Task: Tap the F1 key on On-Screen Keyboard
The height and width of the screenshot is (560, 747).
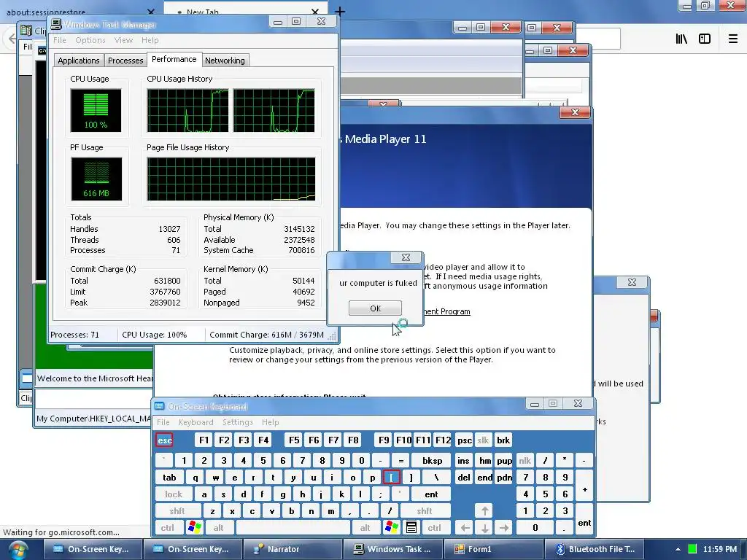Action: (204, 440)
